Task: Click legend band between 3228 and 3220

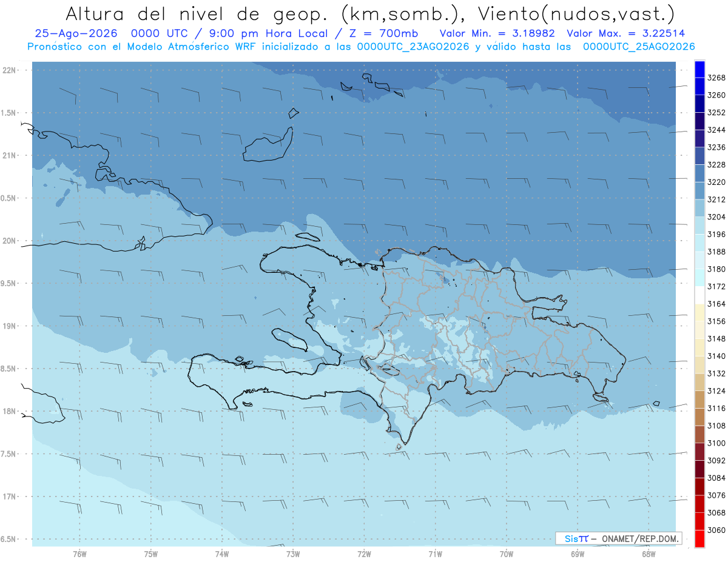Action: (x=699, y=173)
